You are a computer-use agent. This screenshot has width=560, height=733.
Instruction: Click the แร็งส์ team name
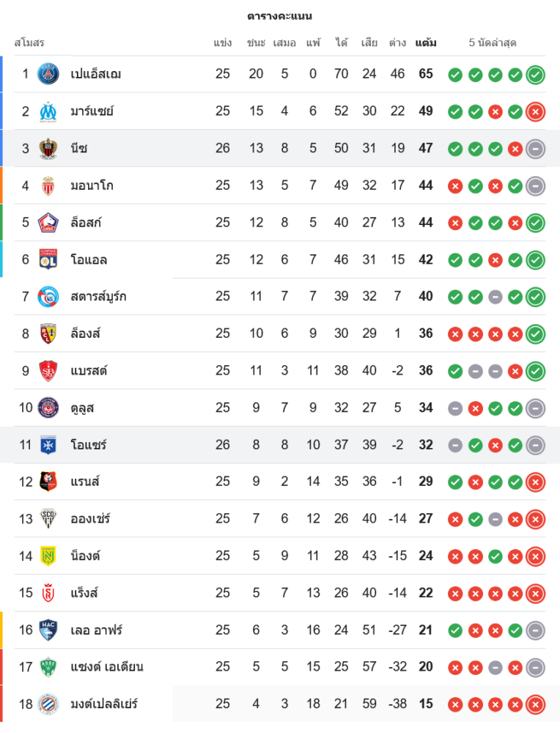[x=85, y=592]
